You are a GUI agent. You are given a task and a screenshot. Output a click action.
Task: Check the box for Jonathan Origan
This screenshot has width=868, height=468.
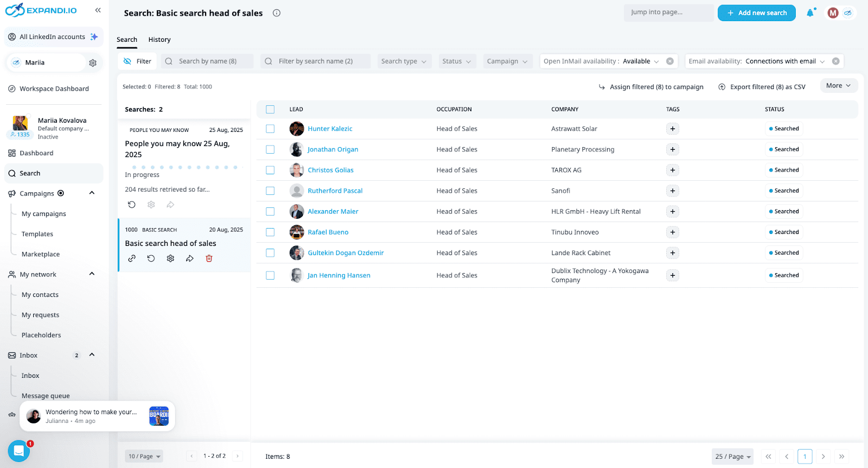(270, 149)
